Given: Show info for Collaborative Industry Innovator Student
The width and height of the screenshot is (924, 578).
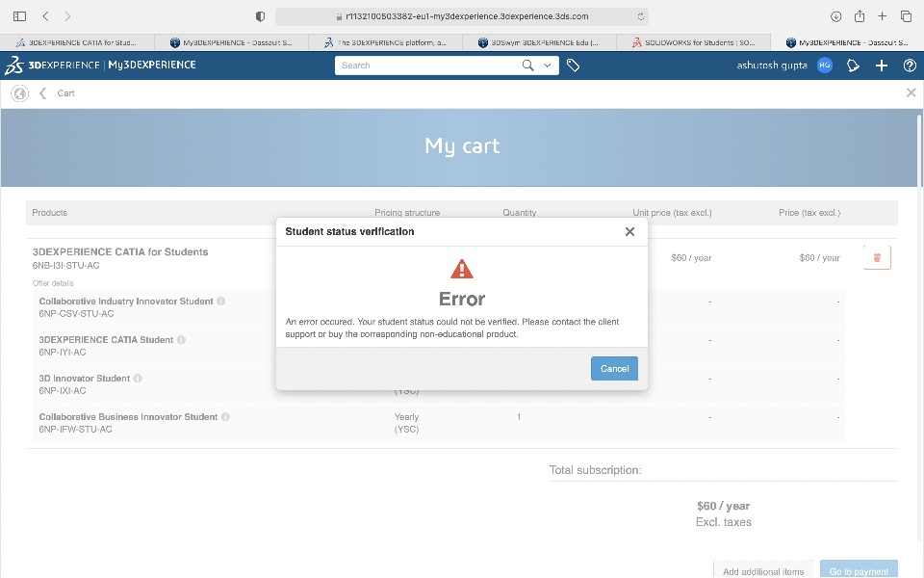Looking at the screenshot, I should point(221,301).
